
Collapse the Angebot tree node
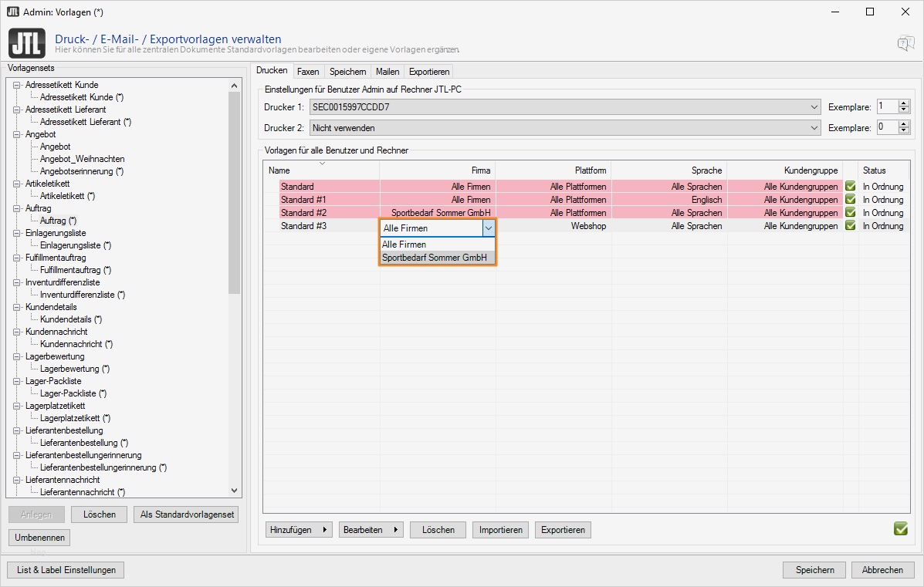click(18, 134)
